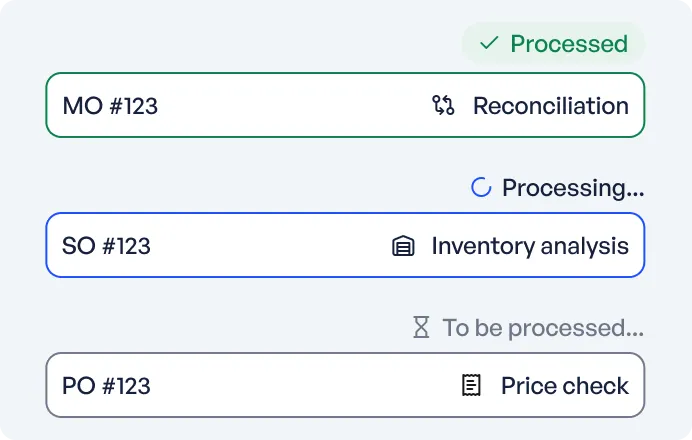Click the hourglass pending icon
Viewport: 692px width, 440px height.
422,328
